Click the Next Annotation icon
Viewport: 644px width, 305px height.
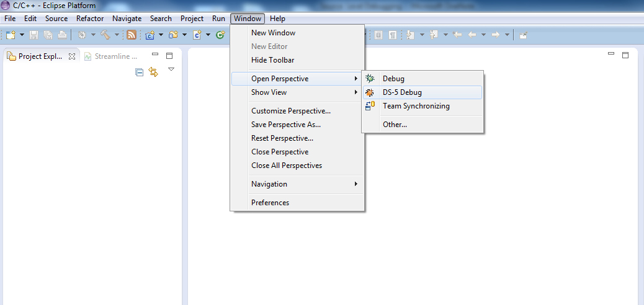click(410, 35)
